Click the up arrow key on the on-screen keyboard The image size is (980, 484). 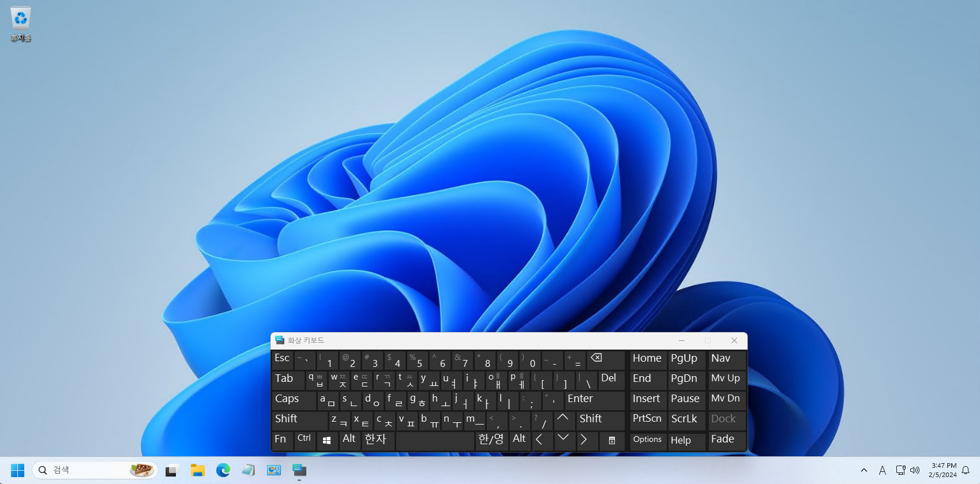tap(564, 421)
